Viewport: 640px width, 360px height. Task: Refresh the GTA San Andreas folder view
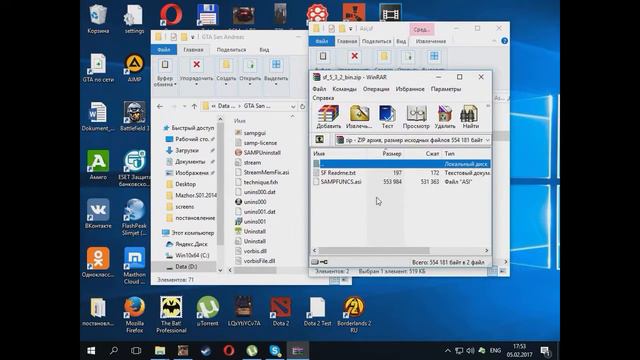click(x=302, y=107)
